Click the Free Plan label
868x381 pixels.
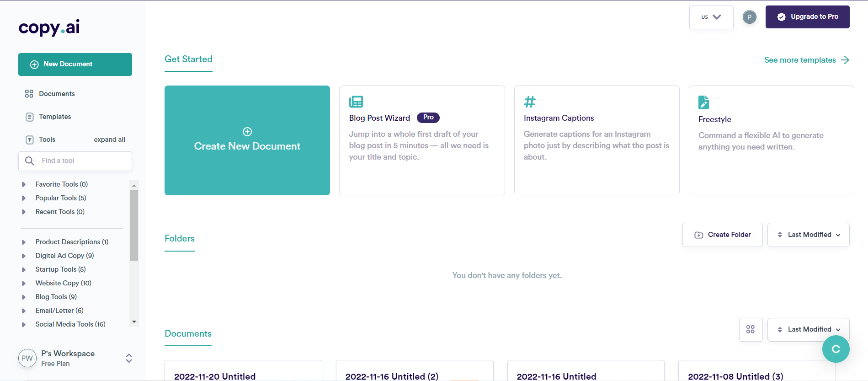(55, 364)
